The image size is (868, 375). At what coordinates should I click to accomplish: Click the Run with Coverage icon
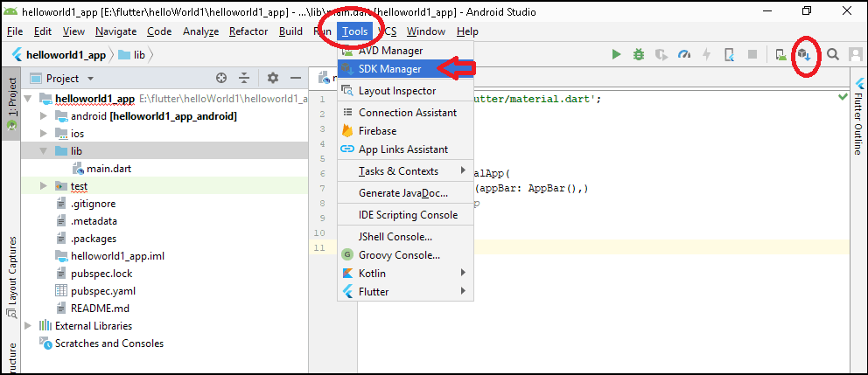tap(661, 54)
